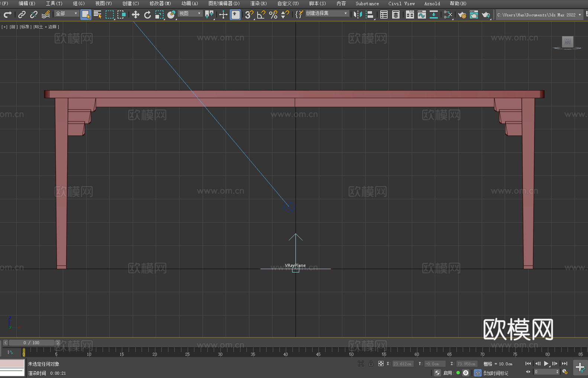Toggle Spinner Snap

point(285,14)
